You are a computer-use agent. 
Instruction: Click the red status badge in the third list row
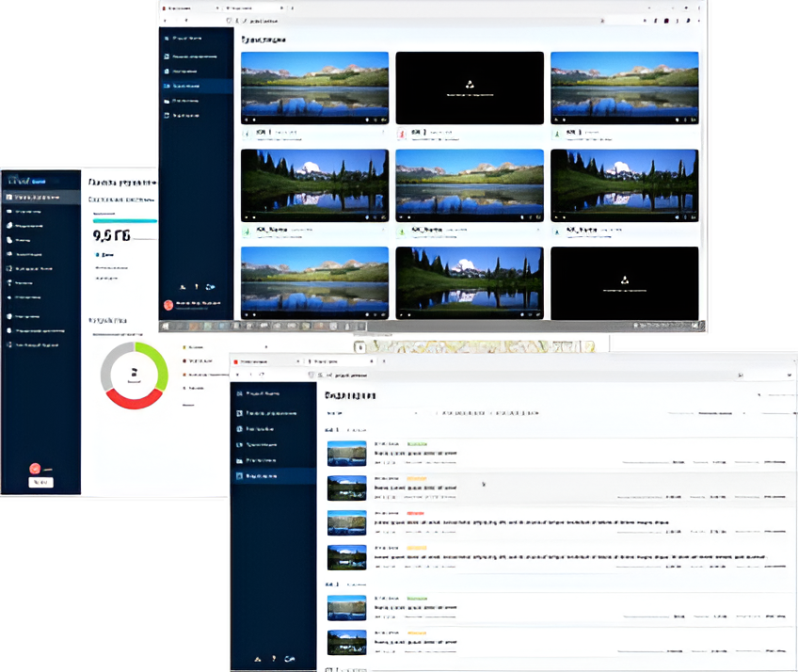coord(415,513)
